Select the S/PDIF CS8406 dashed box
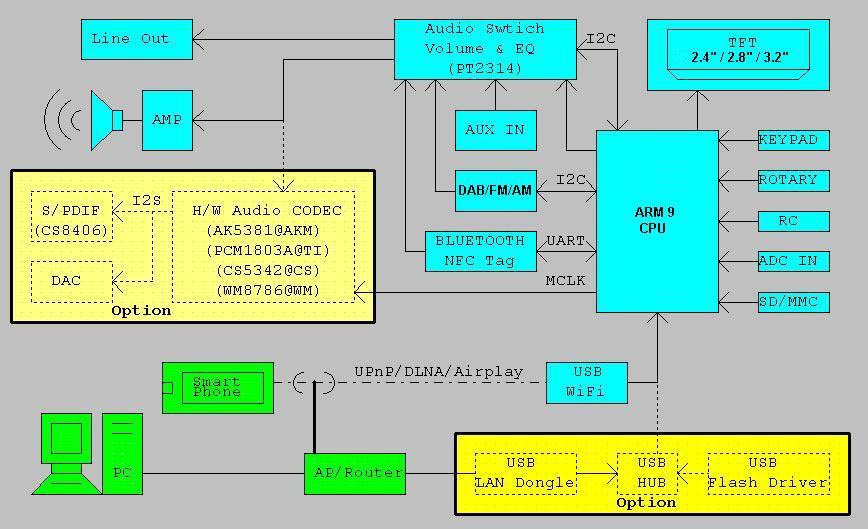Screen dimensions: 868x529 (71, 221)
